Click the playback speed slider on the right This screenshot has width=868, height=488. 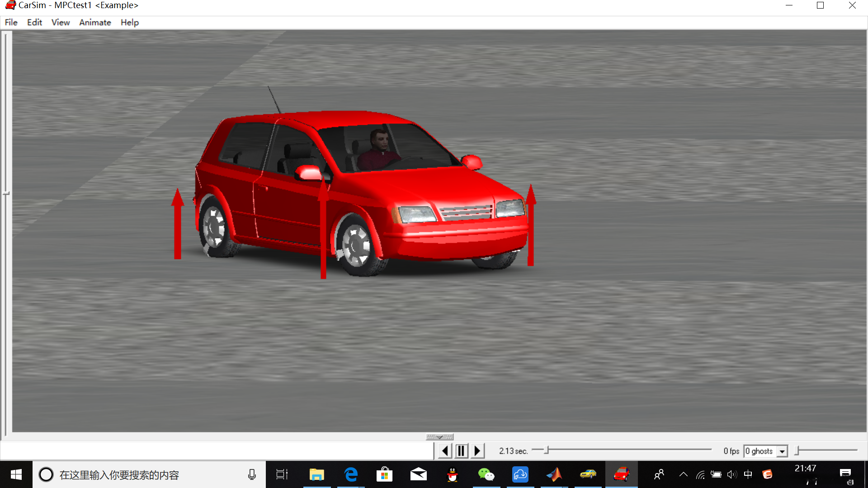coord(797,450)
